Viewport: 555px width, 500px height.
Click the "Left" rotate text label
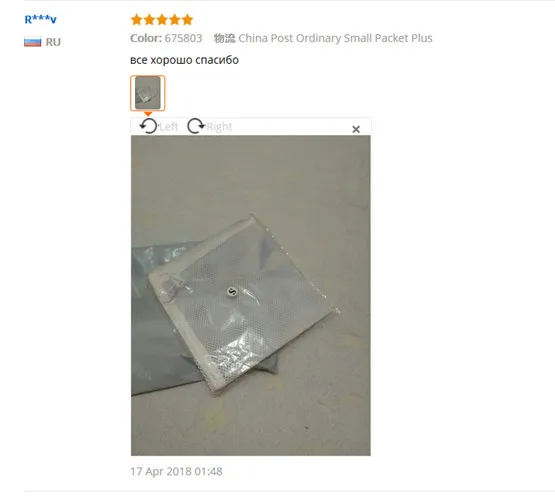click(x=168, y=127)
